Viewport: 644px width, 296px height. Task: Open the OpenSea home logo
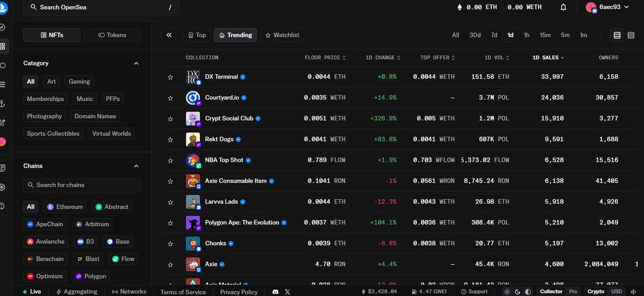(x=3, y=7)
